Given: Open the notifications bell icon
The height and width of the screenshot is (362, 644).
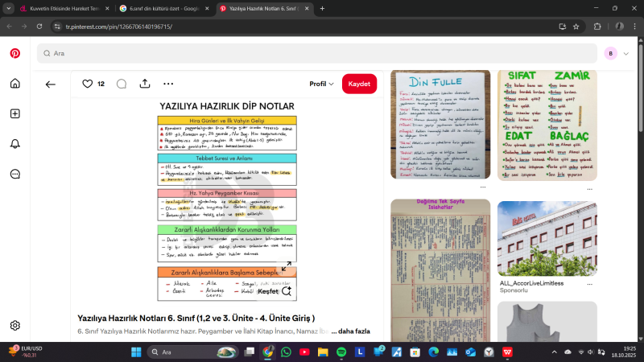Looking at the screenshot, I should pos(14,143).
